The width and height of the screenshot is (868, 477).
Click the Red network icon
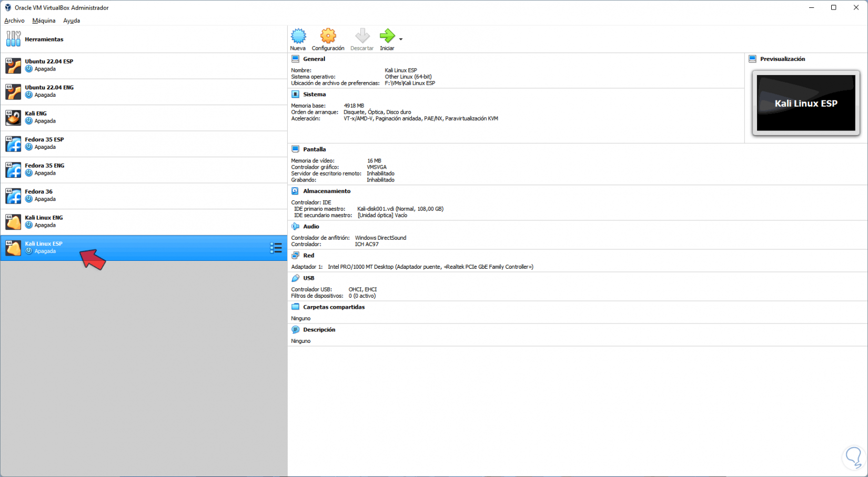point(295,256)
